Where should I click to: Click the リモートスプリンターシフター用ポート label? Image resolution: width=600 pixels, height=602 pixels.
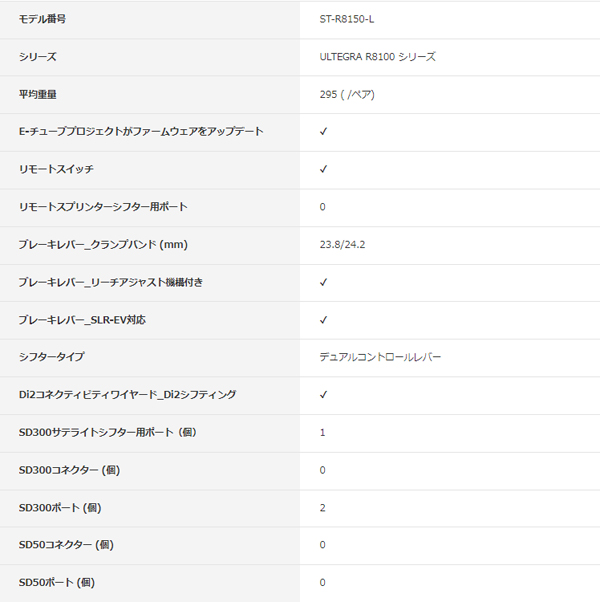pyautogui.click(x=102, y=207)
